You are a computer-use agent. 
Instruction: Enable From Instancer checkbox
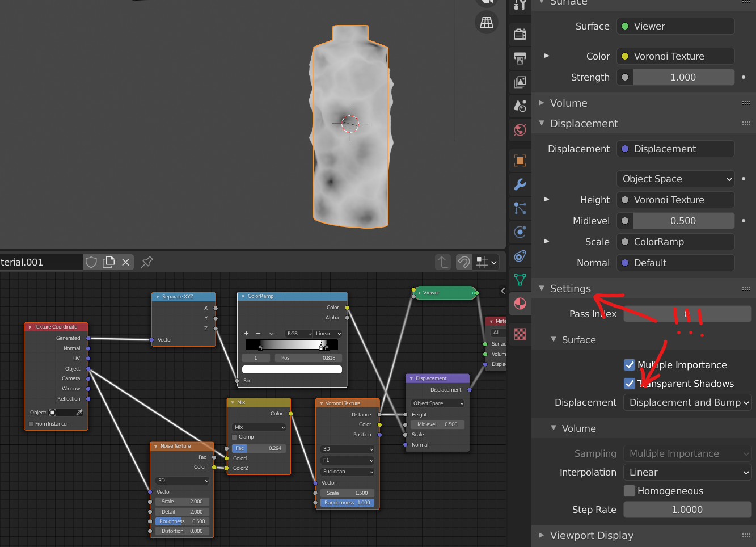pyautogui.click(x=31, y=424)
